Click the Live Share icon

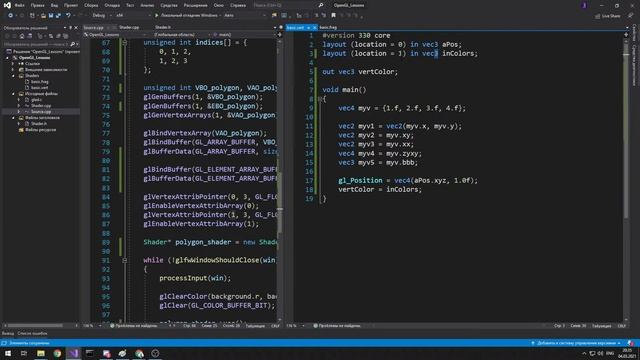tap(598, 16)
